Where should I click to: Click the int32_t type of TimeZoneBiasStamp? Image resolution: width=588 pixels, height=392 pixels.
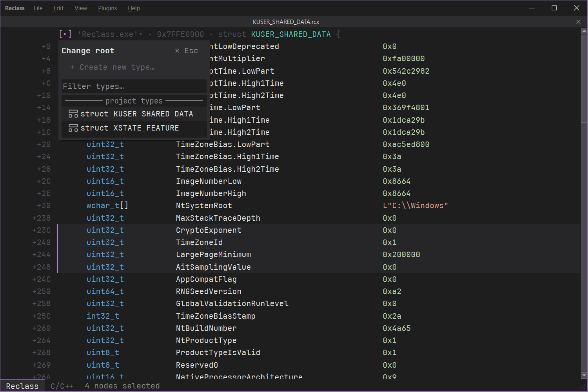103,316
